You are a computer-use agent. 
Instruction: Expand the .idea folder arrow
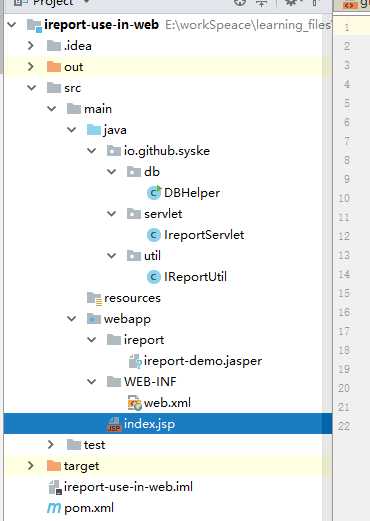coord(31,46)
